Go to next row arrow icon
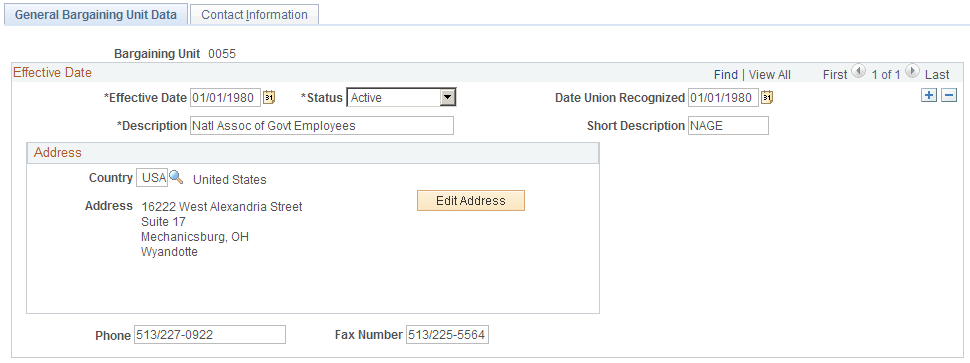 pyautogui.click(x=912, y=72)
